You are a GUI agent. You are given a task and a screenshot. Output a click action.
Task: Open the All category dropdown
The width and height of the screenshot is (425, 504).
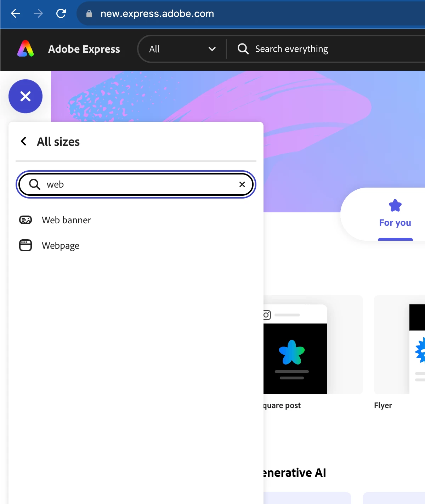point(182,49)
